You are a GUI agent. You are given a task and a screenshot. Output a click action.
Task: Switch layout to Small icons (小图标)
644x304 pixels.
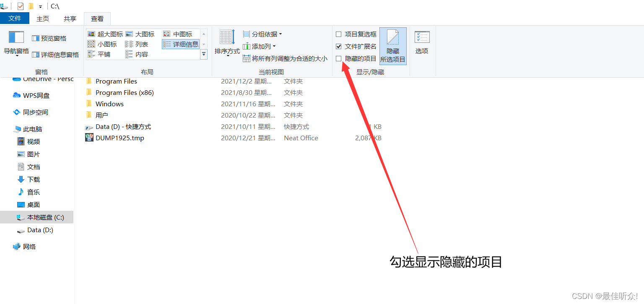(x=102, y=44)
